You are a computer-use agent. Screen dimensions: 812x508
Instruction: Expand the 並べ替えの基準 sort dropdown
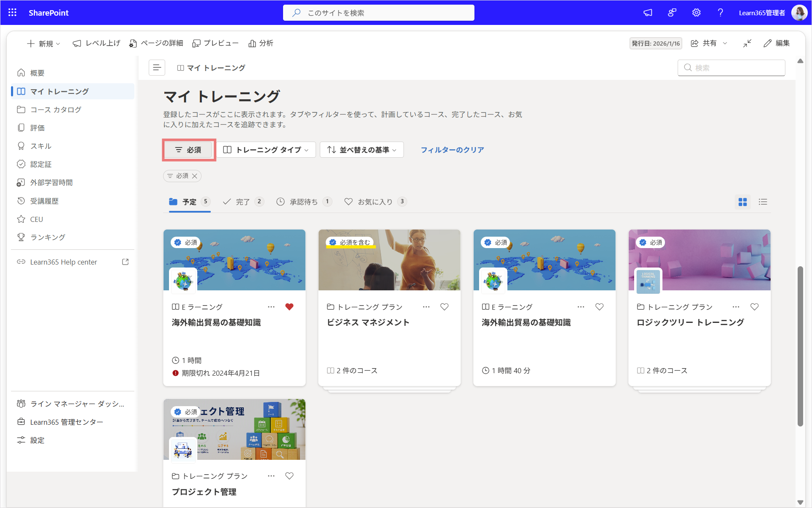coord(362,150)
